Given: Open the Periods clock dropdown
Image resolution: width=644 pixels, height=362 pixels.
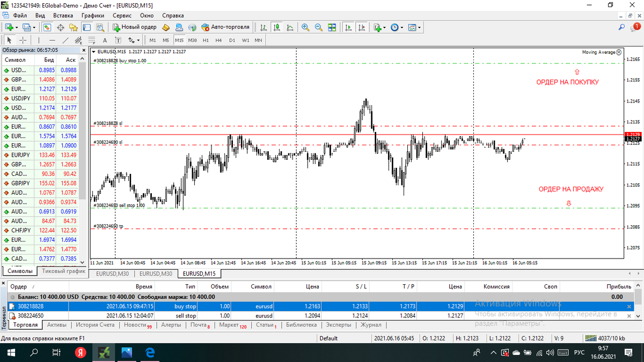Looking at the screenshot, I should (x=397, y=27).
